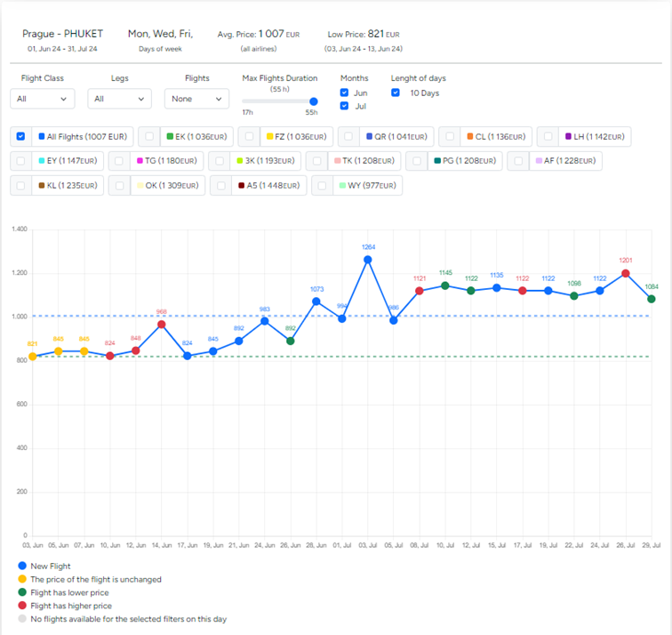Viewport: 672px width, 635px height.
Task: Expand the Legs dropdown
Action: pos(119,99)
